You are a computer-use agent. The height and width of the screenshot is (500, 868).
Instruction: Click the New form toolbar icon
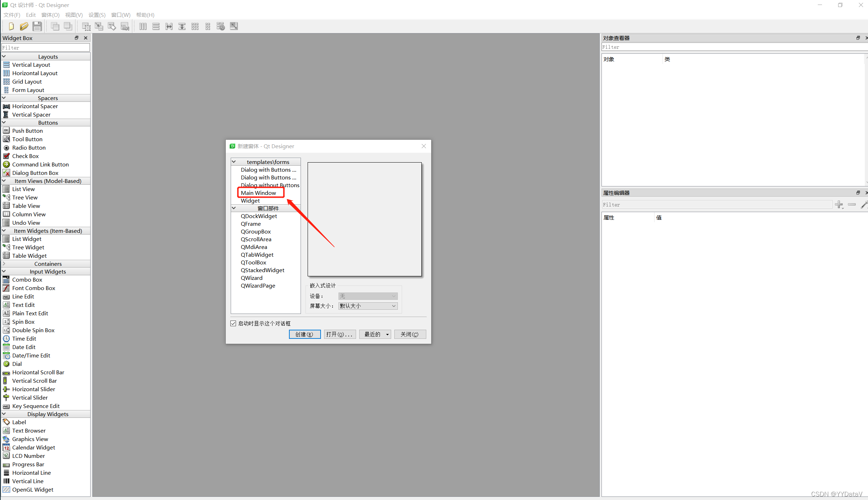[x=11, y=26]
